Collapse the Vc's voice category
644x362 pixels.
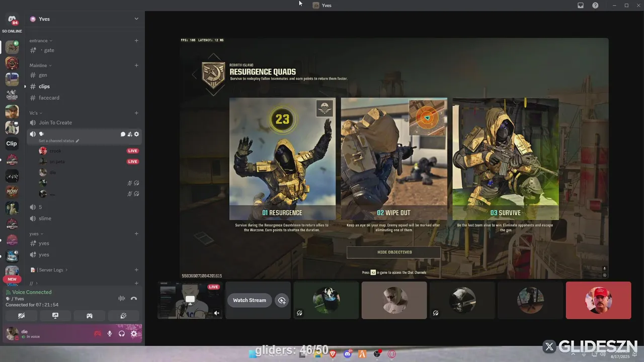coord(36,113)
